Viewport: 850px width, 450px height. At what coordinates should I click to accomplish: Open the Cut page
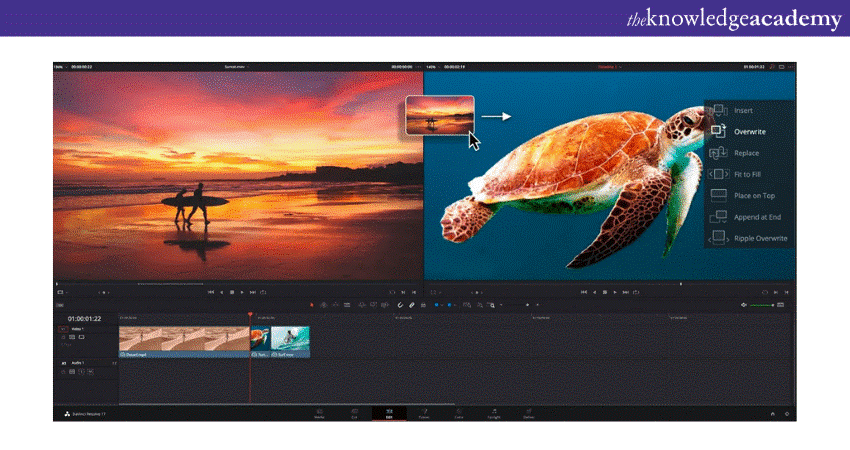point(354,412)
